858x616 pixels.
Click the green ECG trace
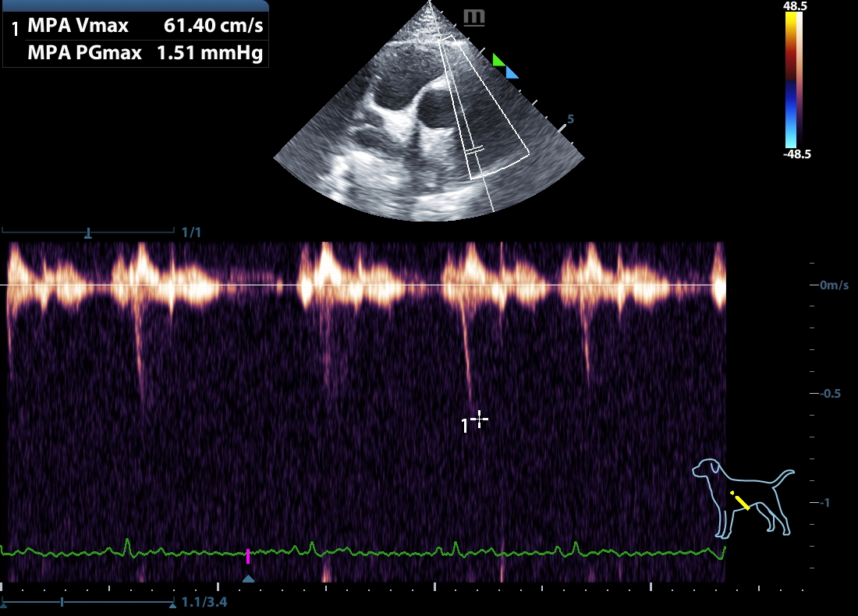[x=390, y=554]
